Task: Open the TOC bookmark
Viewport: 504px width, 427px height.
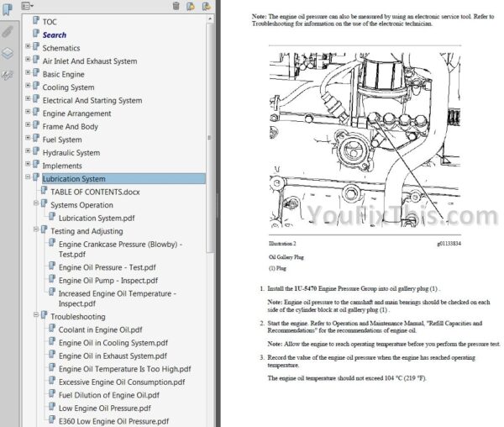Action: point(50,21)
